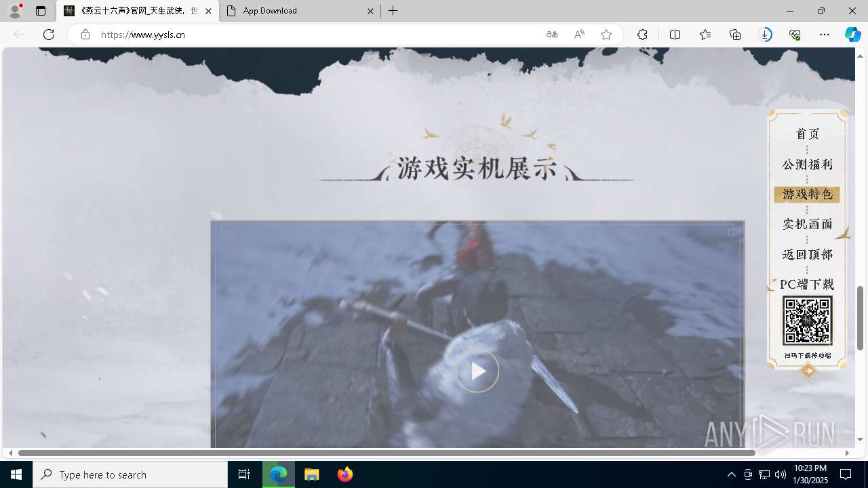
Task: Jump to 实机画面 section
Action: pos(807,224)
